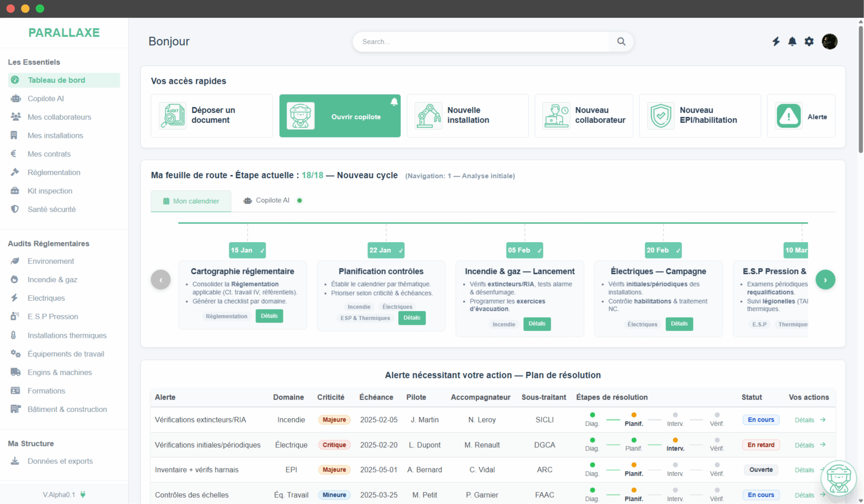864x504 pixels.
Task: Click Détails button on Cartographie réglementaire card
Action: [x=269, y=316]
